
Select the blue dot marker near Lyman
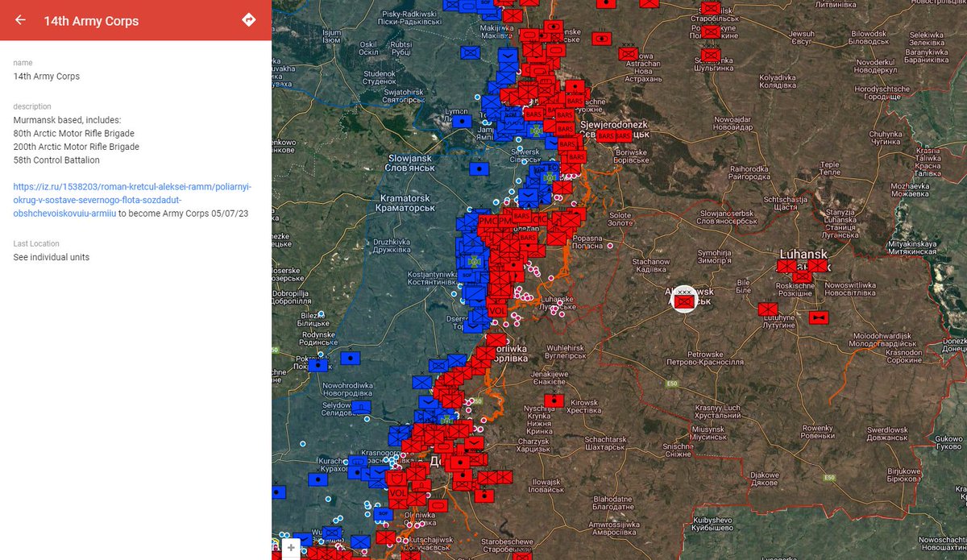click(x=461, y=121)
